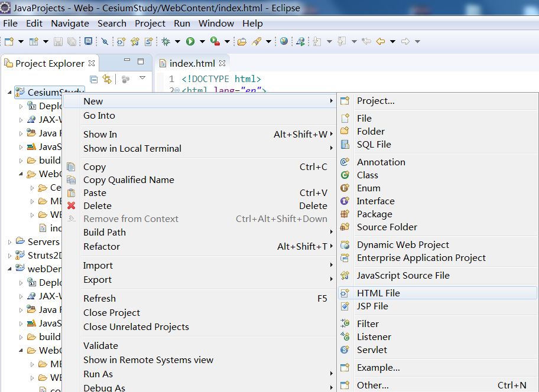Collapse the webDemo project tree node
Viewport: 539px width, 392px height.
click(x=9, y=269)
